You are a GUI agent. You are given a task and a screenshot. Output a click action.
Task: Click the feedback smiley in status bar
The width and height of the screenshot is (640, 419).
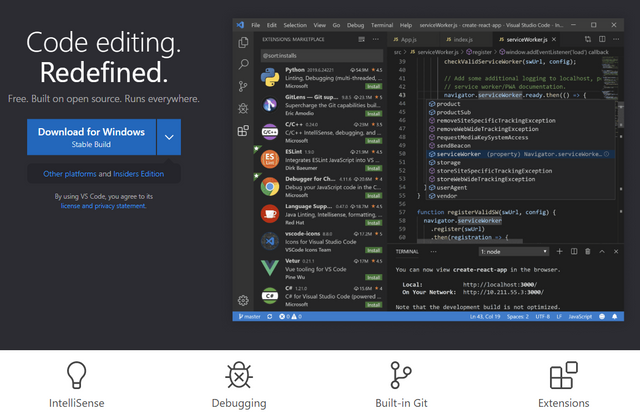[602, 317]
